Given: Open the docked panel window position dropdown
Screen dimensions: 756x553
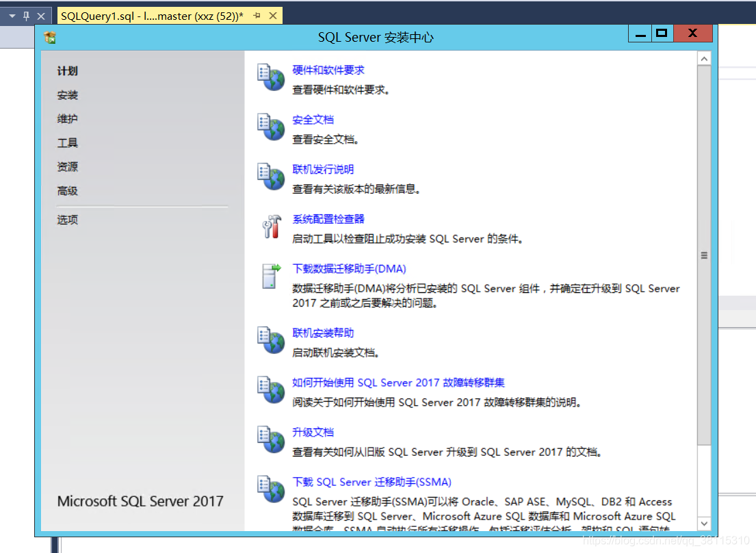Looking at the screenshot, I should (12, 16).
